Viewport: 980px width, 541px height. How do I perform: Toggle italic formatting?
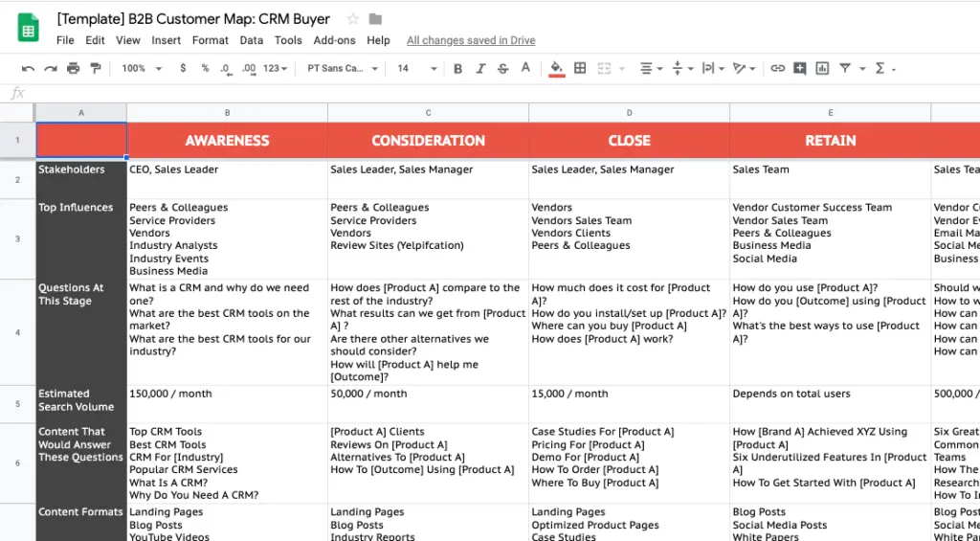pos(480,69)
